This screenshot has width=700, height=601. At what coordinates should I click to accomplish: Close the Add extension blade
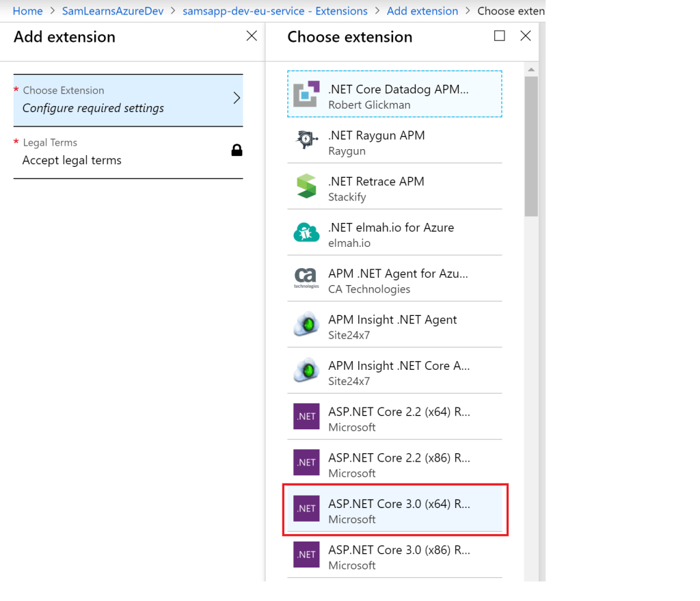pyautogui.click(x=252, y=36)
